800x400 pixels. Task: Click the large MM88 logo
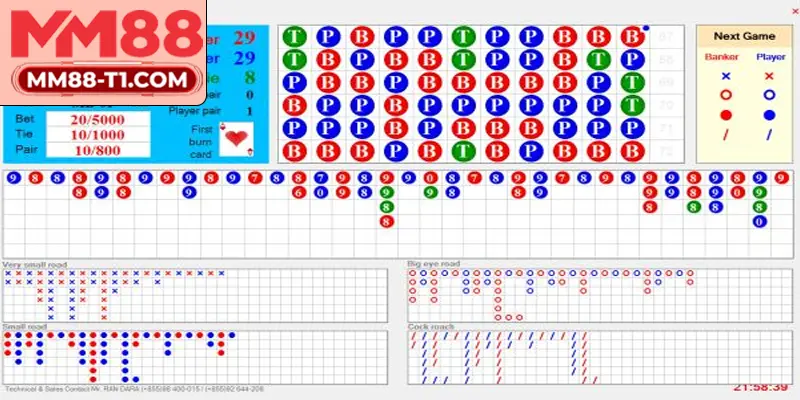tap(104, 35)
